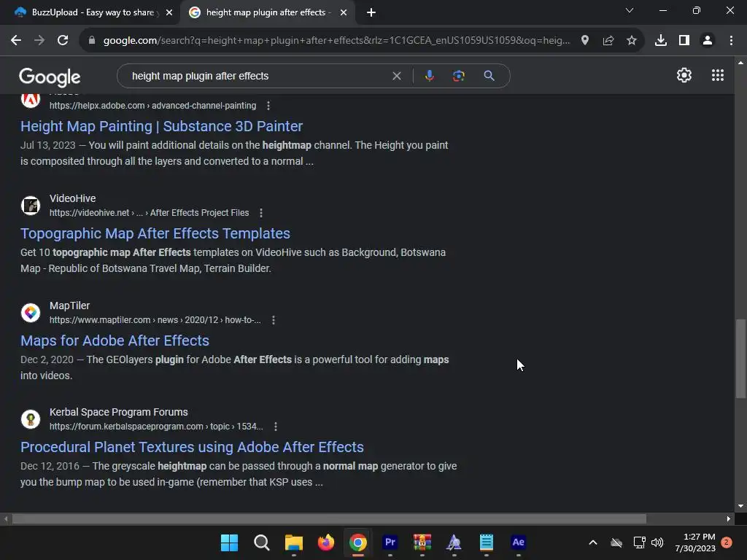Click the videohive.net breadcrumb URL
This screenshot has width=747, height=560.
click(x=149, y=213)
